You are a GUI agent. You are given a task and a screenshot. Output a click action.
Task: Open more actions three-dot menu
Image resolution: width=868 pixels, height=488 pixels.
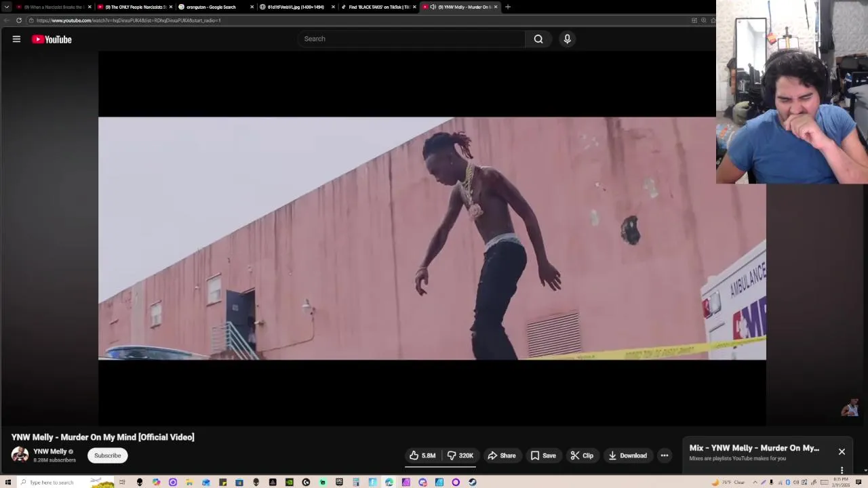pyautogui.click(x=665, y=455)
